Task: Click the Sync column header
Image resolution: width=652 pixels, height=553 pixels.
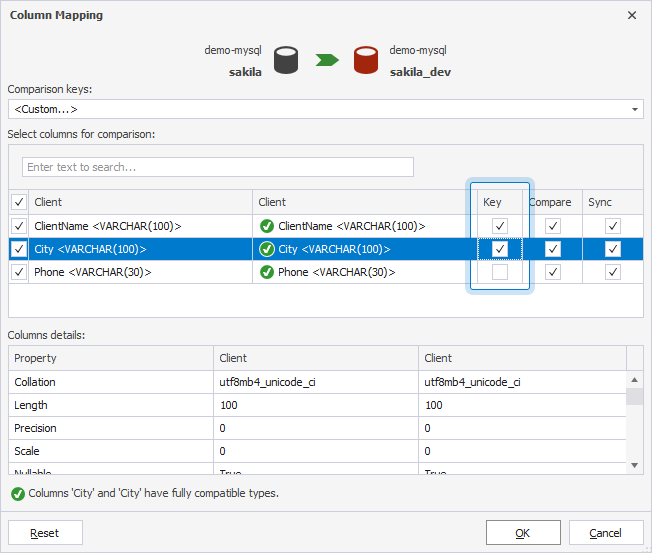Action: pyautogui.click(x=612, y=202)
